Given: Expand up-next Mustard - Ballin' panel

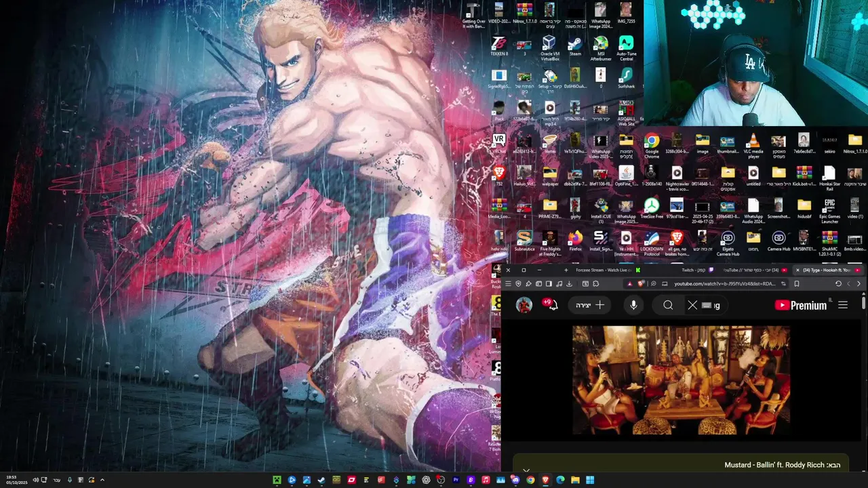Looking at the screenshot, I should (x=526, y=469).
